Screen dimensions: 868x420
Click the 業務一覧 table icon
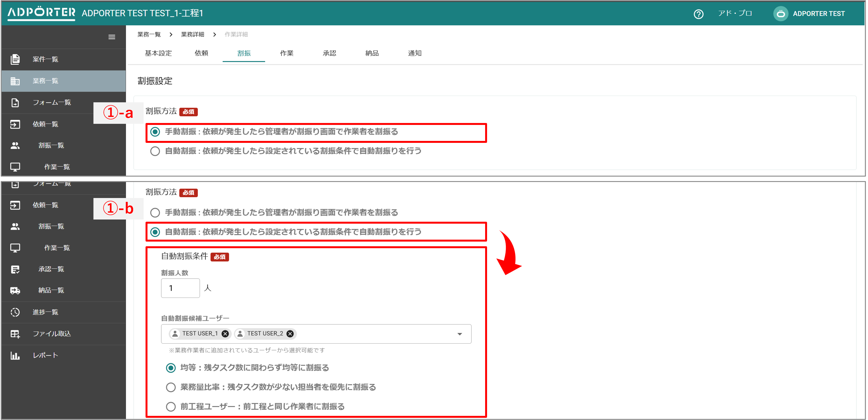[15, 81]
